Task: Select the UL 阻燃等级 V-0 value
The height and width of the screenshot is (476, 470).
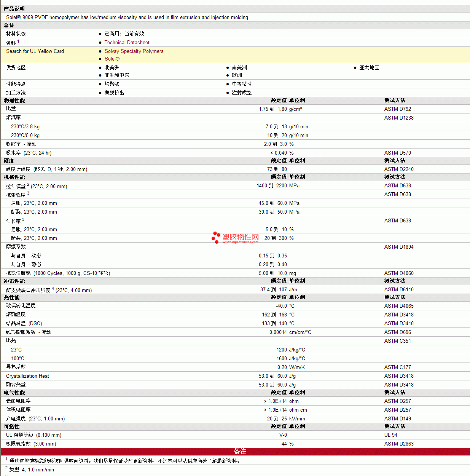Action: [x=283, y=435]
